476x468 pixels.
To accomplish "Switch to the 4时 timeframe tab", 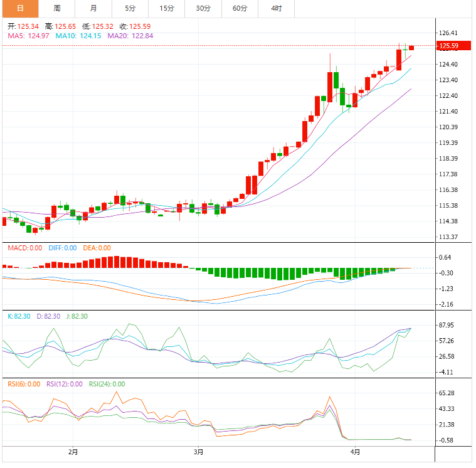I will [x=276, y=8].
